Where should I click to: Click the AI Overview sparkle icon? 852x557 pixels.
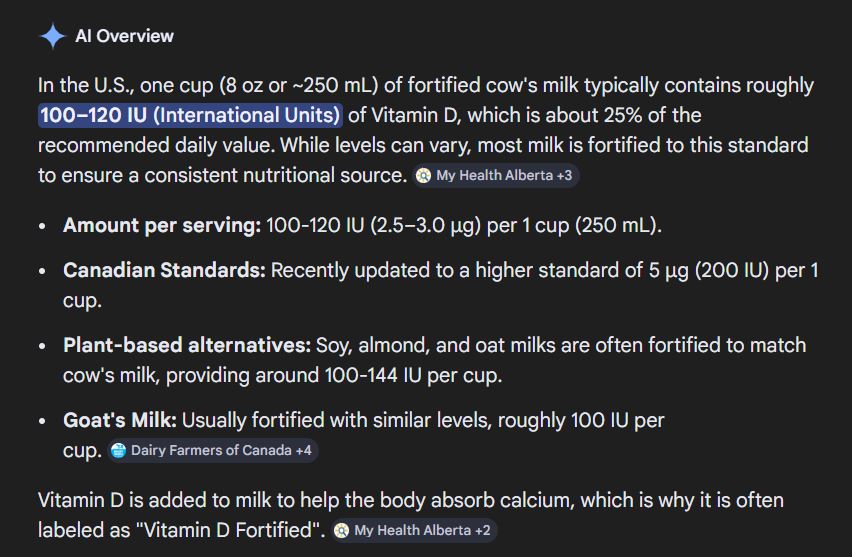click(x=53, y=36)
